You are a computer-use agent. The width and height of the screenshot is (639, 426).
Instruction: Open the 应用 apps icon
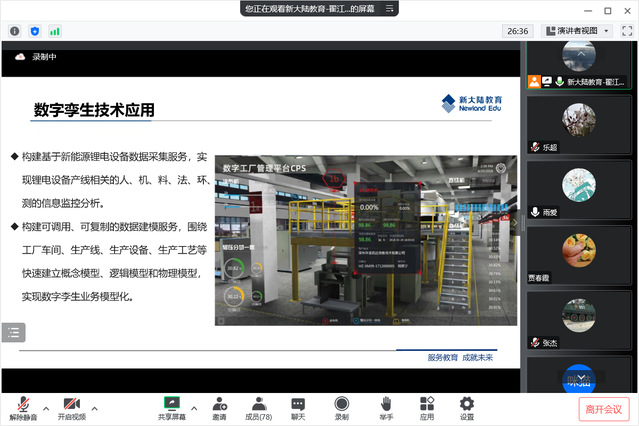(x=427, y=406)
